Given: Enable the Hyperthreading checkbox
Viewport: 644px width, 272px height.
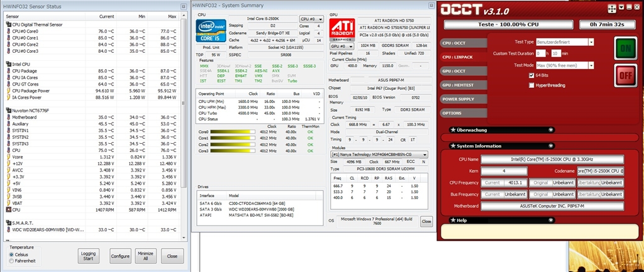Looking at the screenshot, I should click(532, 85).
